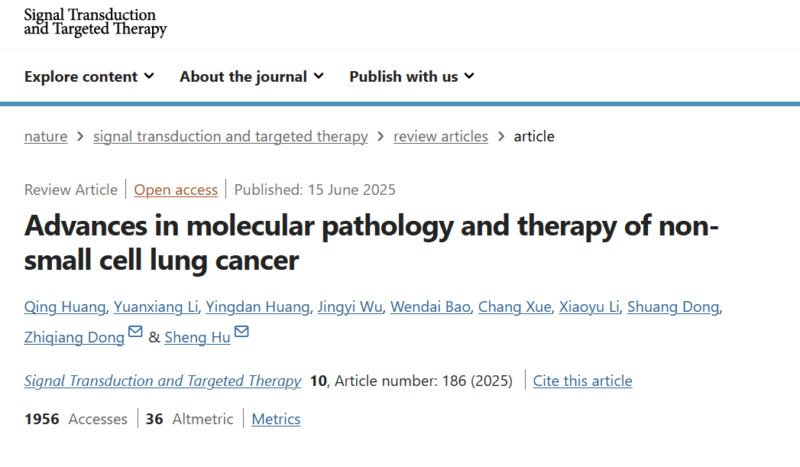Open signal transduction and targeted therapy breadcrumb

tap(230, 136)
